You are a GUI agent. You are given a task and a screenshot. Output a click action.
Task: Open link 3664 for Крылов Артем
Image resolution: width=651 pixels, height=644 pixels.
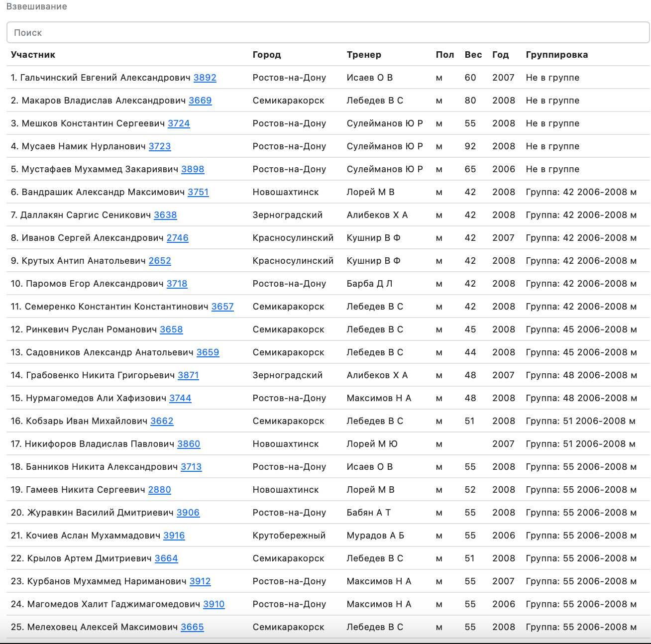166,558
